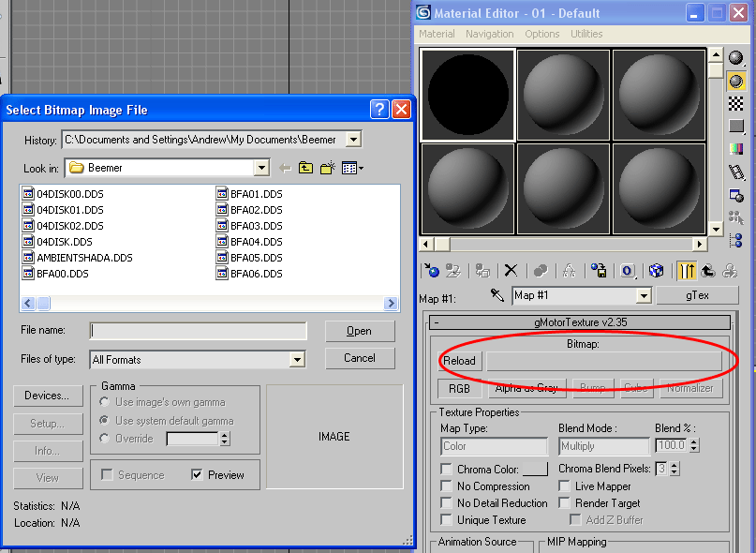Open the Navigation menu
The width and height of the screenshot is (756, 553).
tap(489, 34)
